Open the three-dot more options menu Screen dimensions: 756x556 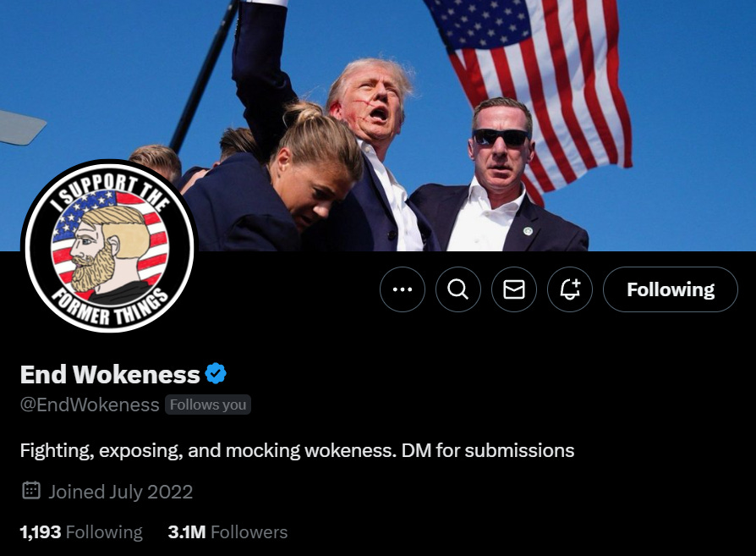coord(403,289)
